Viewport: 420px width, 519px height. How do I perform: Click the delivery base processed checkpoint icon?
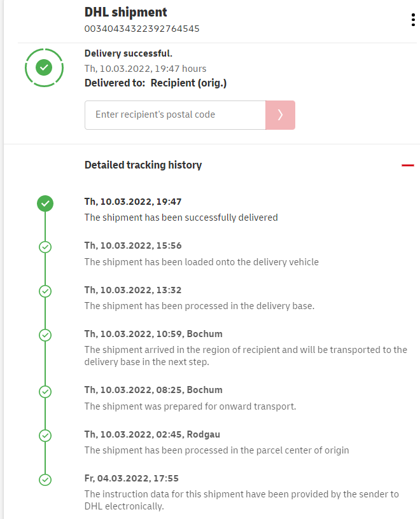[45, 291]
